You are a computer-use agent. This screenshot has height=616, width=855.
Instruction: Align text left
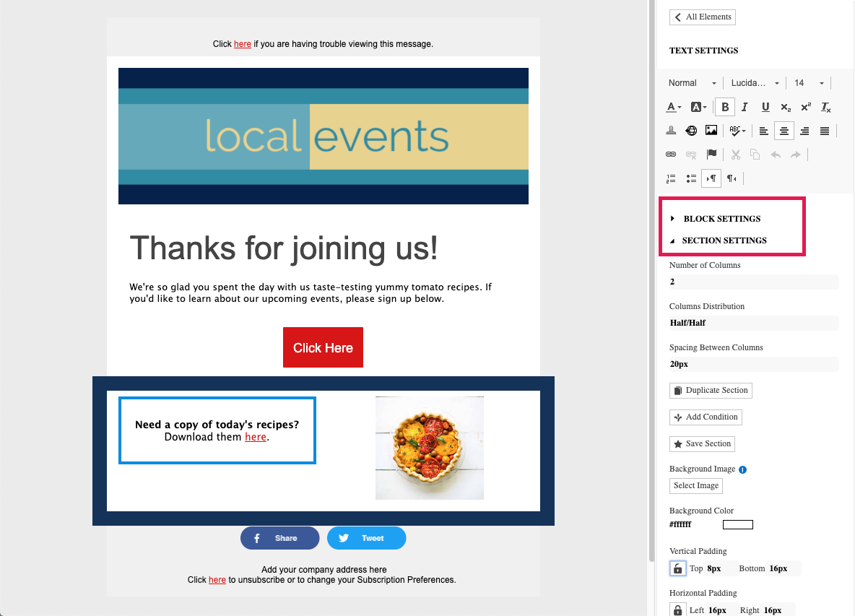(x=764, y=131)
